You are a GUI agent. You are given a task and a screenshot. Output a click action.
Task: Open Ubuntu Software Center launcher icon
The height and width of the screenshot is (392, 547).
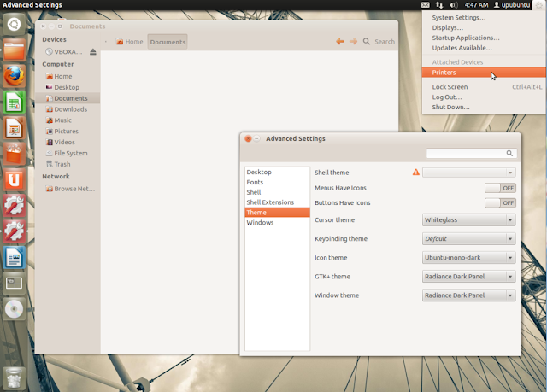[x=14, y=155]
